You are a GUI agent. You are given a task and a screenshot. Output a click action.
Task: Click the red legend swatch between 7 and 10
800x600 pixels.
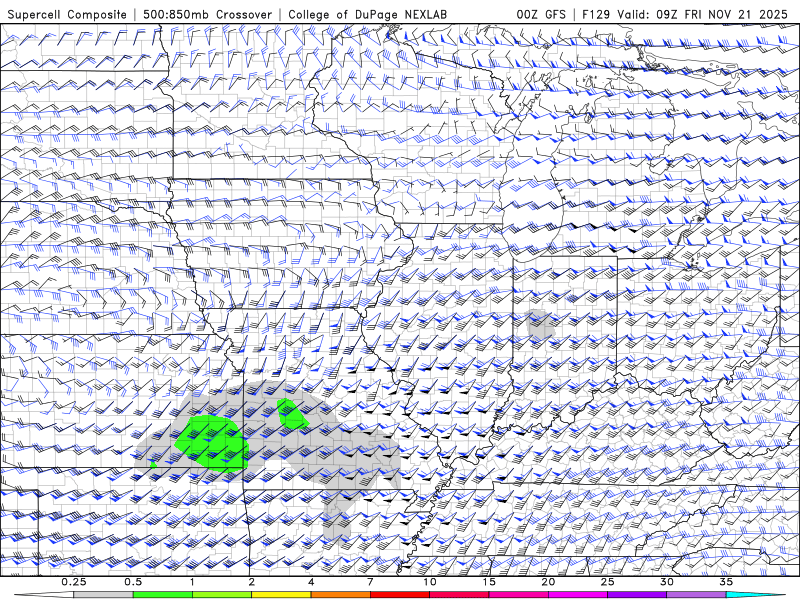click(399, 595)
